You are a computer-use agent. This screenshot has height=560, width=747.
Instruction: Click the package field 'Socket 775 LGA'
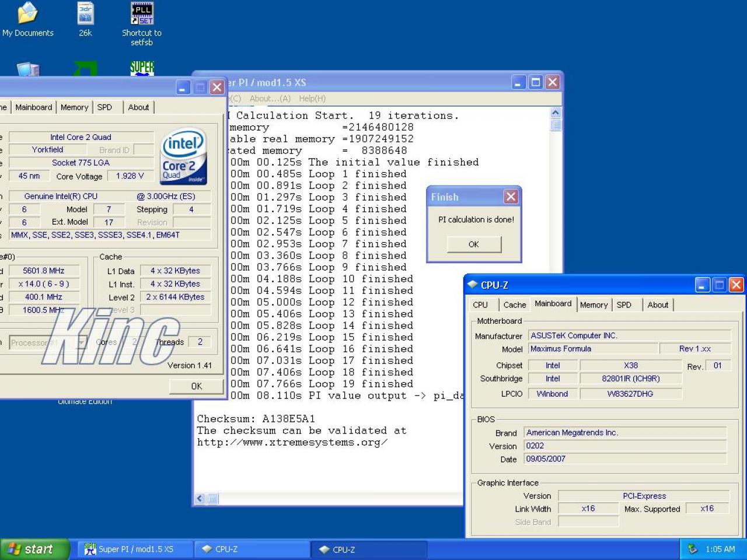pos(81,163)
